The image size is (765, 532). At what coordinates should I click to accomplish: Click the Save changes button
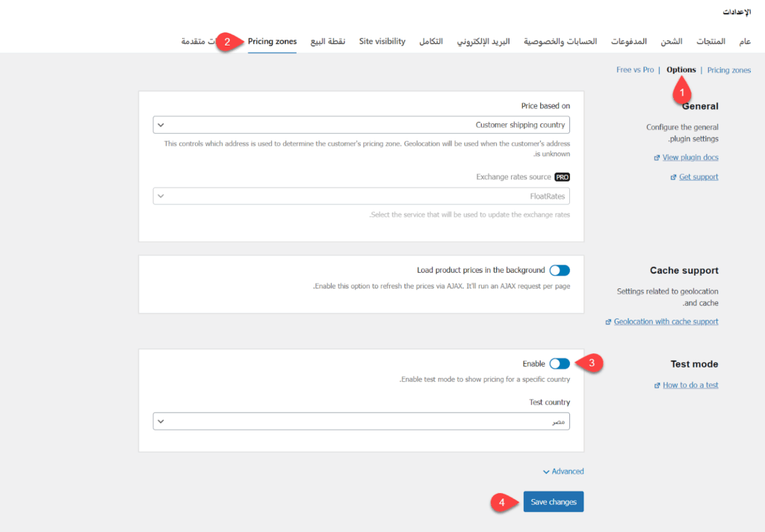click(553, 502)
